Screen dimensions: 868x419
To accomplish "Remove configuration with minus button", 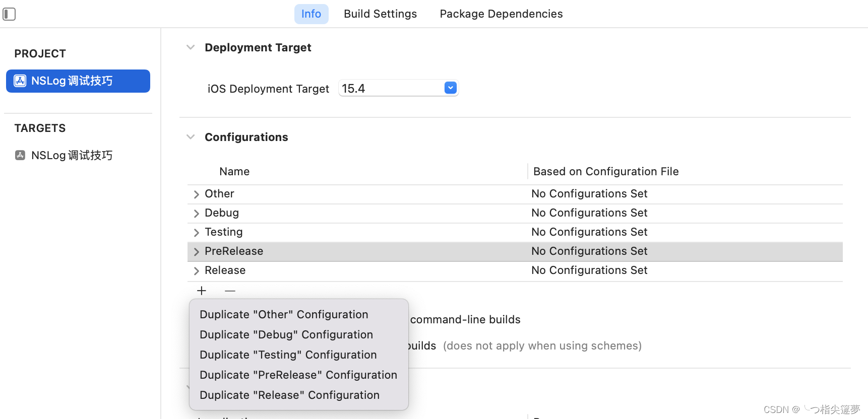I will [230, 291].
